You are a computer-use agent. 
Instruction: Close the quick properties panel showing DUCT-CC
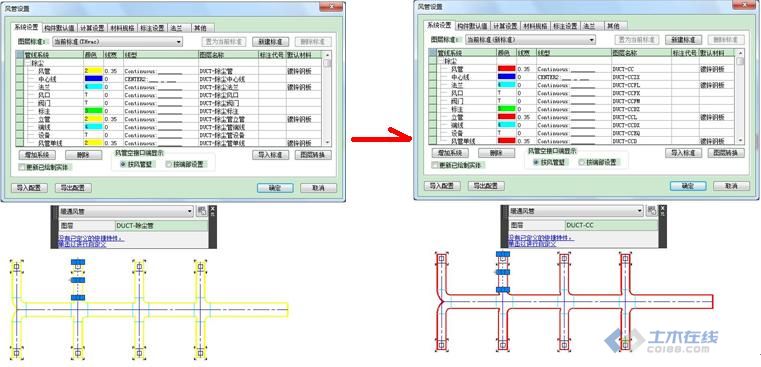click(663, 208)
